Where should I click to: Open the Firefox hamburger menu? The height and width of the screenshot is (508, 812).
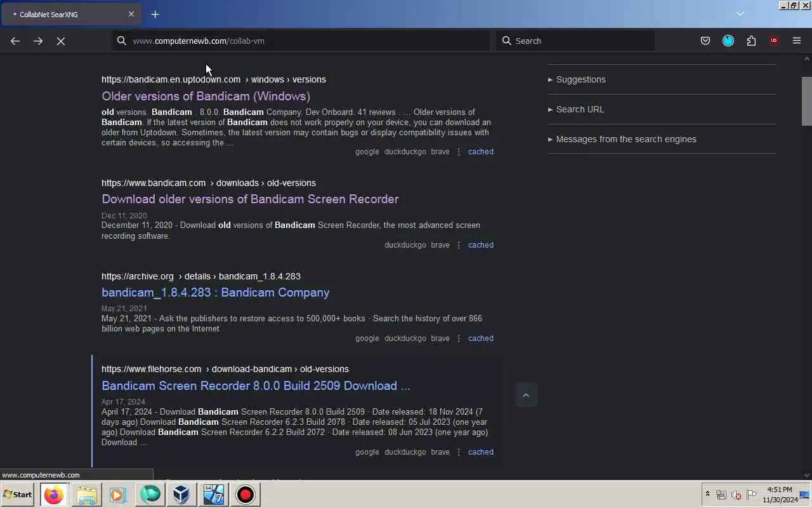(797, 41)
